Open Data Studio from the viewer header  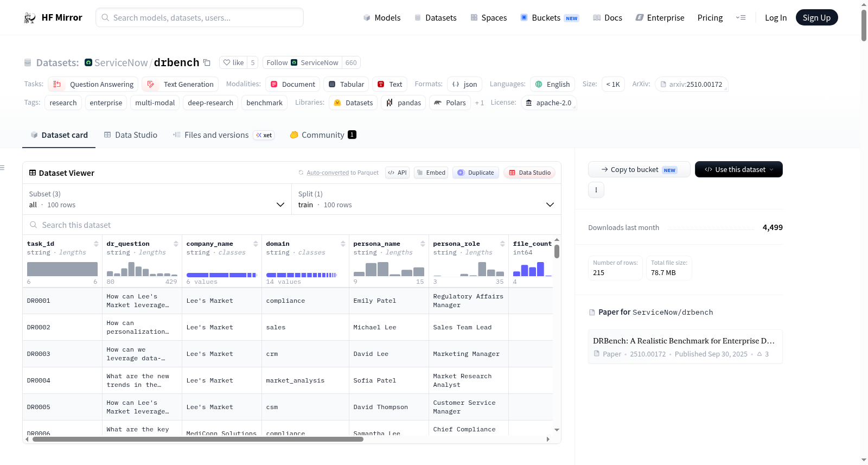pos(529,173)
